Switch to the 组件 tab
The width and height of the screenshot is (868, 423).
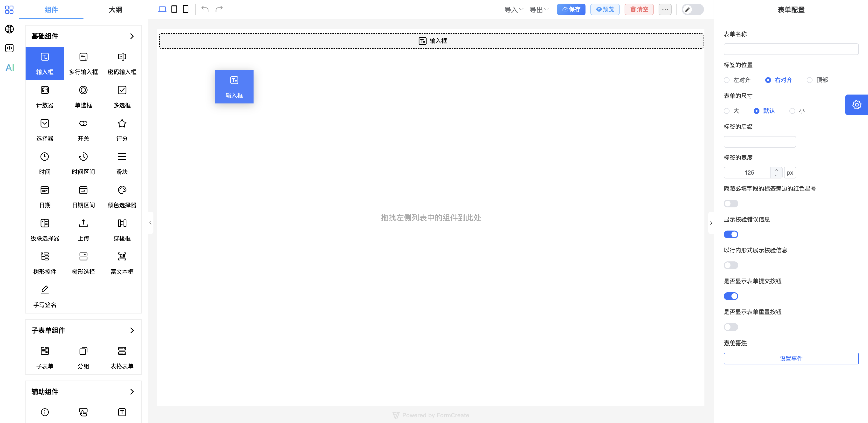[51, 10]
